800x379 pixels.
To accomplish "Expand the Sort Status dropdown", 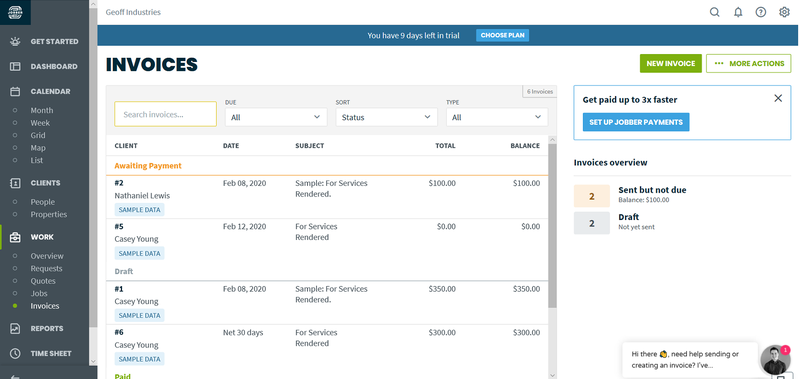I will 387,117.
